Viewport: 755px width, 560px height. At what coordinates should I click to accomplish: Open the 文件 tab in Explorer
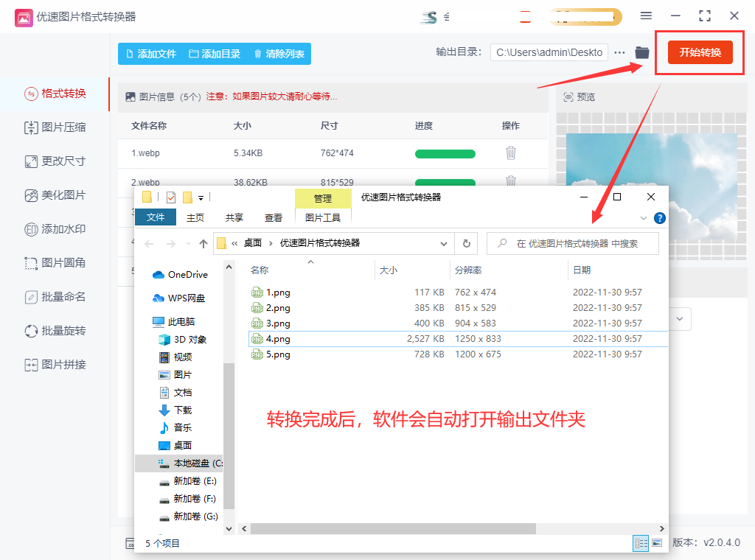click(x=156, y=217)
